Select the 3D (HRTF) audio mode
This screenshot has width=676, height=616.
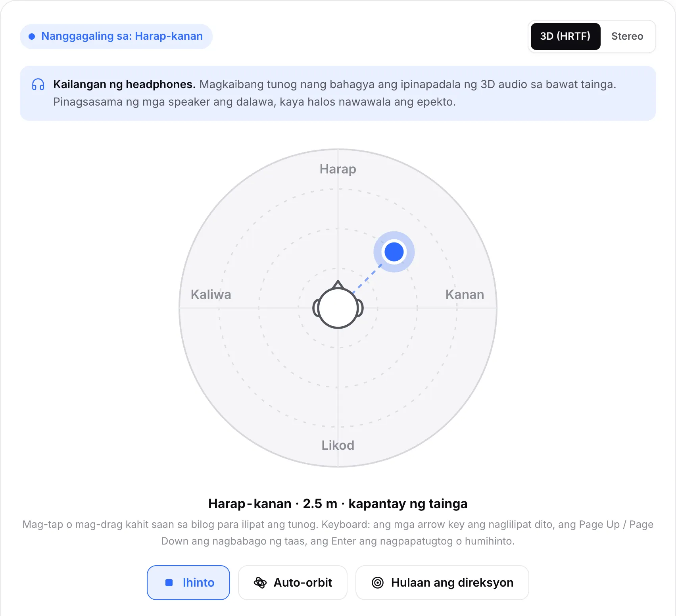pyautogui.click(x=565, y=37)
